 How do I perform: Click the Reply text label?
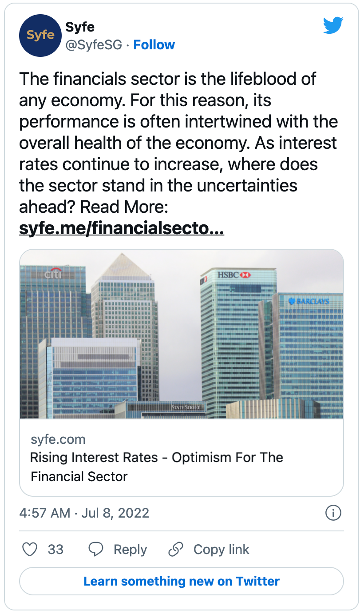[130, 550]
